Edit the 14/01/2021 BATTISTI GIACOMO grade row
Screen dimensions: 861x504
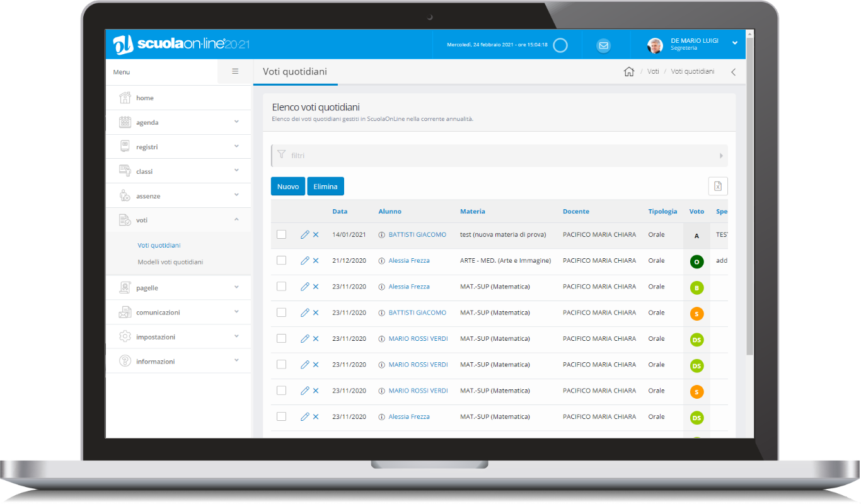304,234
